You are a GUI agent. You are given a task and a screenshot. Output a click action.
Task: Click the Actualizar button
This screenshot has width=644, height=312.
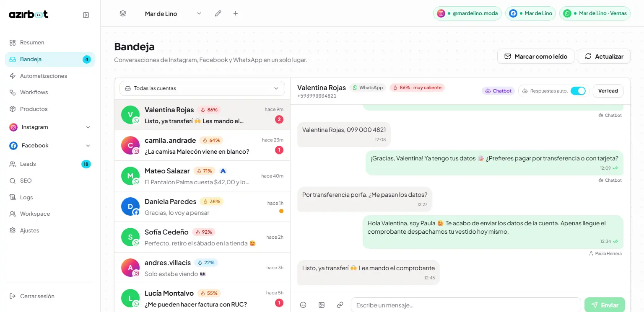click(604, 56)
